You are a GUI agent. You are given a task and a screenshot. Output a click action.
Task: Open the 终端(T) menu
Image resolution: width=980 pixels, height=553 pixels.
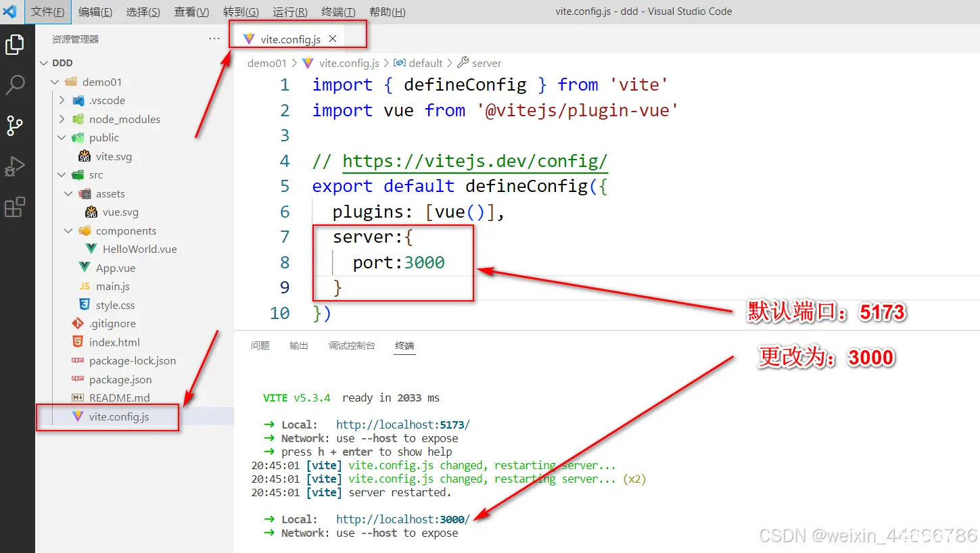[x=338, y=11]
